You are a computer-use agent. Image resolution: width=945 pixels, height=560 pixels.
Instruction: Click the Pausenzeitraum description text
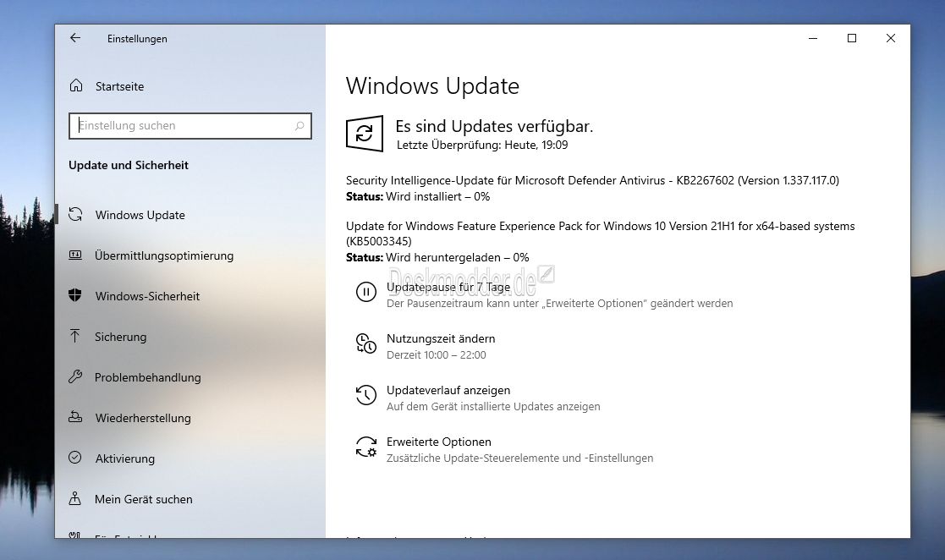560,303
